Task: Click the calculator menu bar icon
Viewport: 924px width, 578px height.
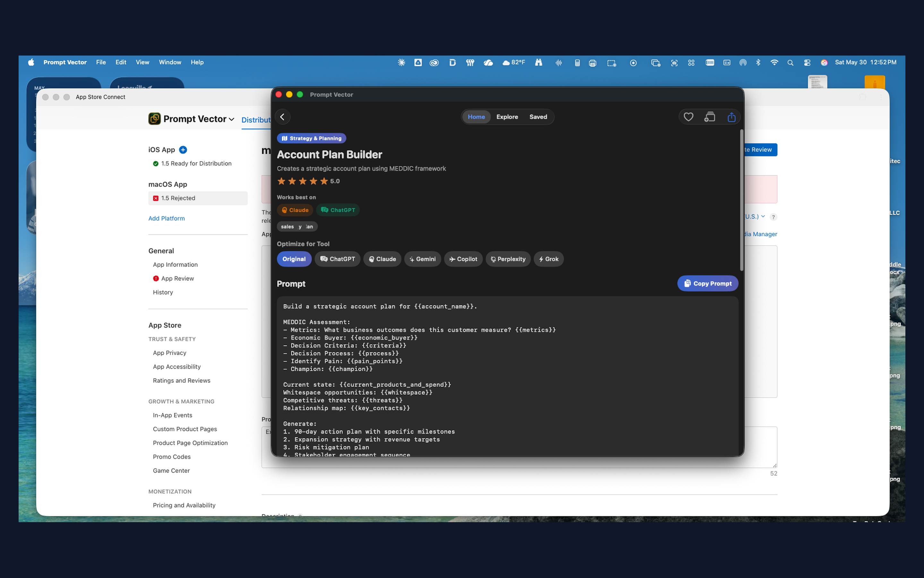Action: click(577, 63)
